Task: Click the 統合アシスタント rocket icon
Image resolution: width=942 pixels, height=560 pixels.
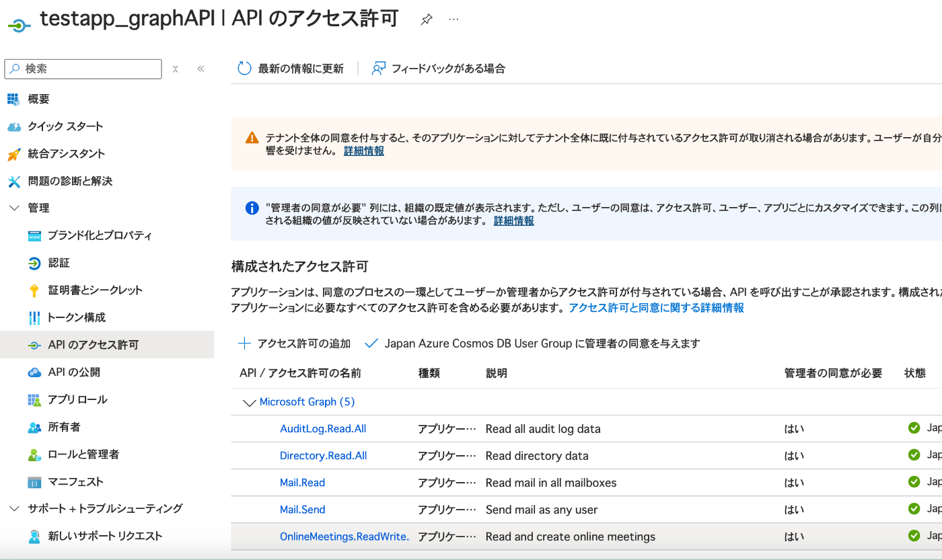Action: click(x=14, y=154)
